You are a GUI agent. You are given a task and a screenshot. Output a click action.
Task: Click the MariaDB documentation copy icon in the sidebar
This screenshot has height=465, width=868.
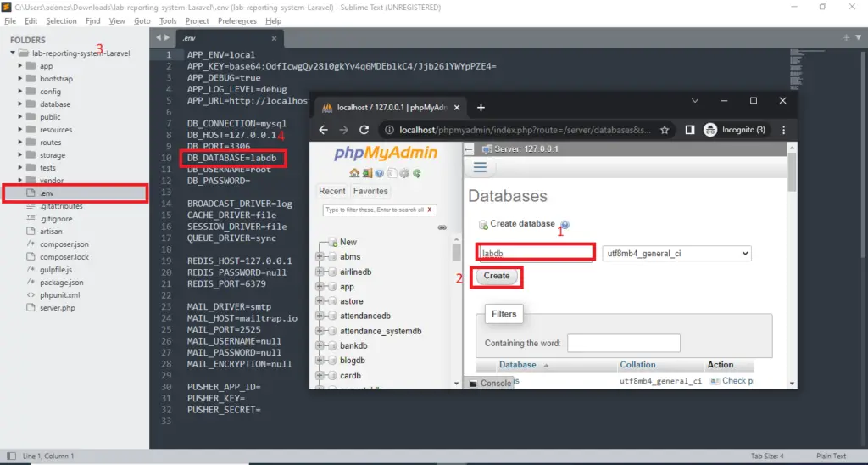[x=392, y=173]
